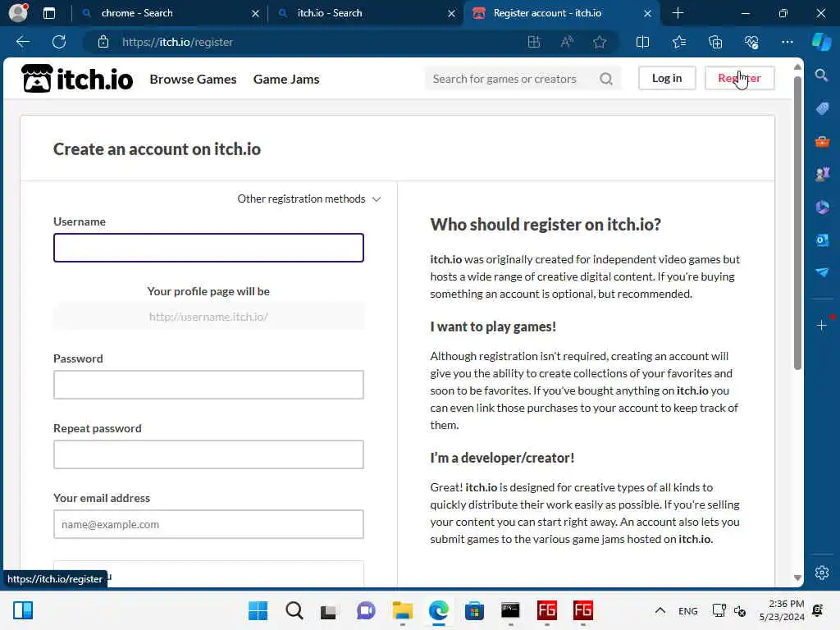Open sidebar Search icon
The image size is (840, 630).
pyautogui.click(x=821, y=75)
